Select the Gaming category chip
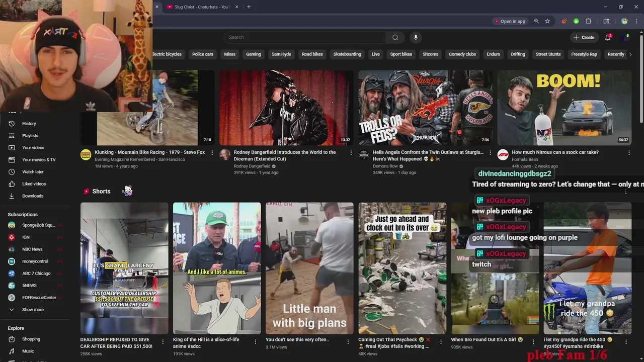Image resolution: width=644 pixels, height=362 pixels. (x=254, y=54)
